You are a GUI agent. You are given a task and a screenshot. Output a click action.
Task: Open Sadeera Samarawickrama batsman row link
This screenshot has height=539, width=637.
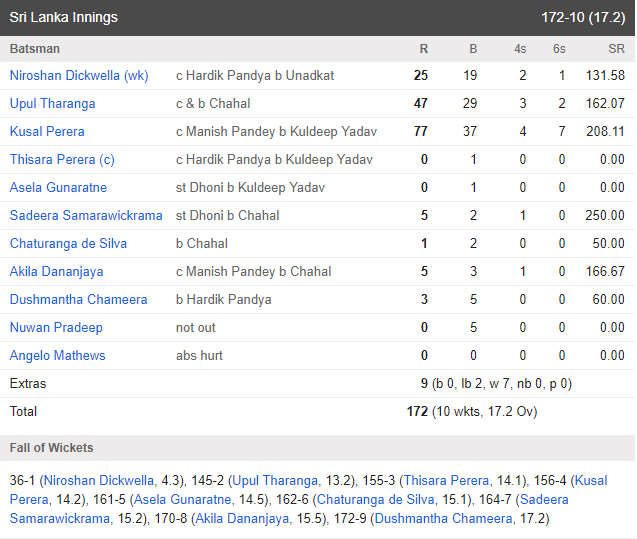pos(86,216)
